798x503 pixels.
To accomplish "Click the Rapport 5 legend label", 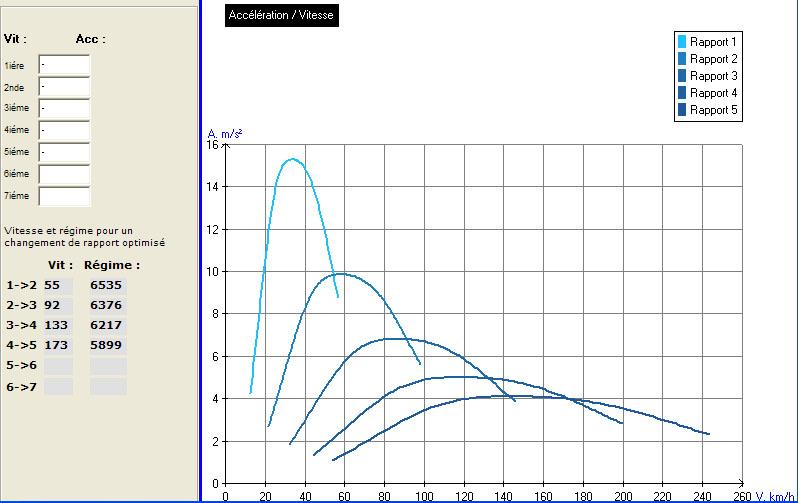I will coord(713,110).
